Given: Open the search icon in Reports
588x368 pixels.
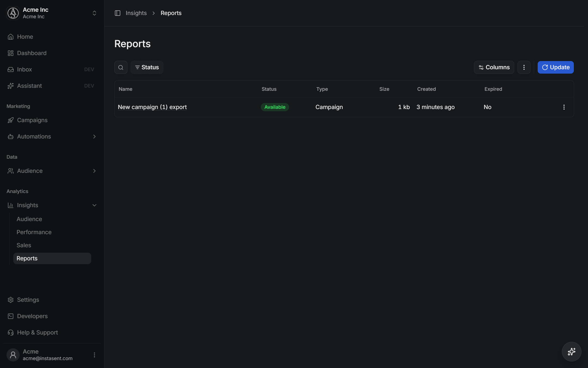Looking at the screenshot, I should coord(121,67).
